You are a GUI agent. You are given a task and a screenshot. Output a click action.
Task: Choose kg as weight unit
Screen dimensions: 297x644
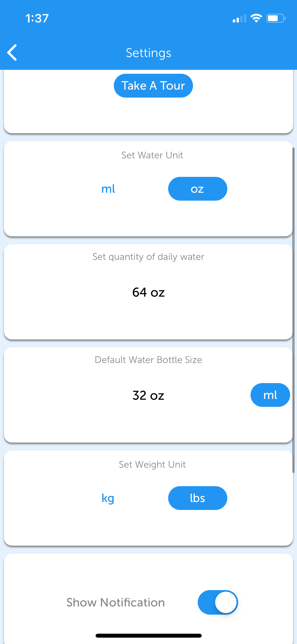(x=108, y=498)
